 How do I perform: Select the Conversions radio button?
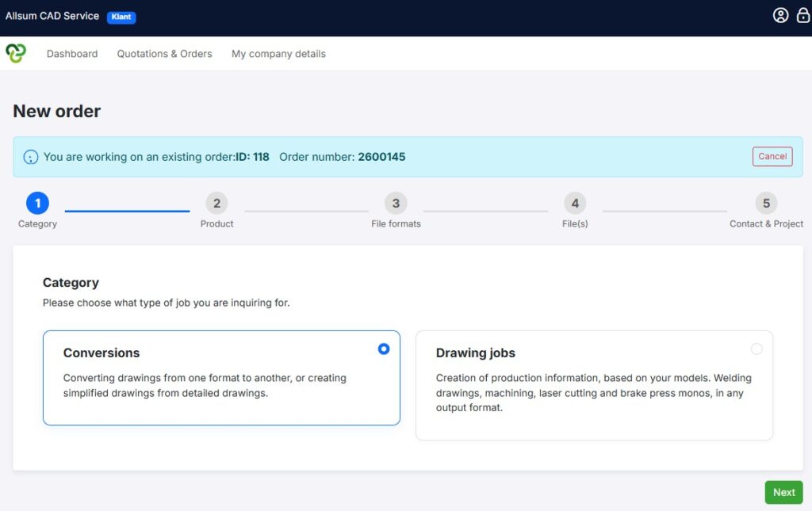(384, 349)
